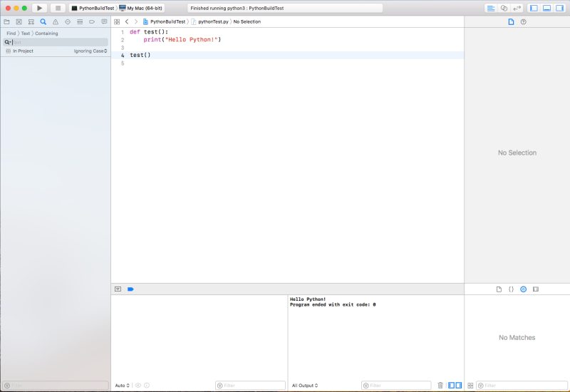This screenshot has width=570, height=392.
Task: Click the Containing option in search breadcrumb
Action: click(x=46, y=33)
